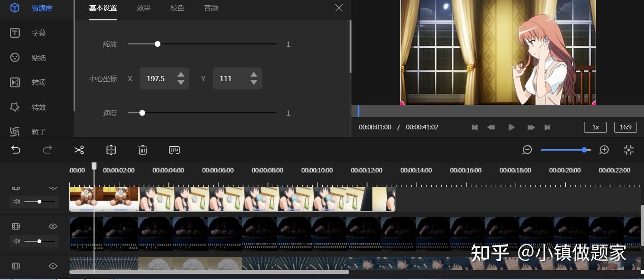The image size is (644, 280).
Task: Toggle visibility of the dark-clip middle track
Action: pyautogui.click(x=53, y=227)
